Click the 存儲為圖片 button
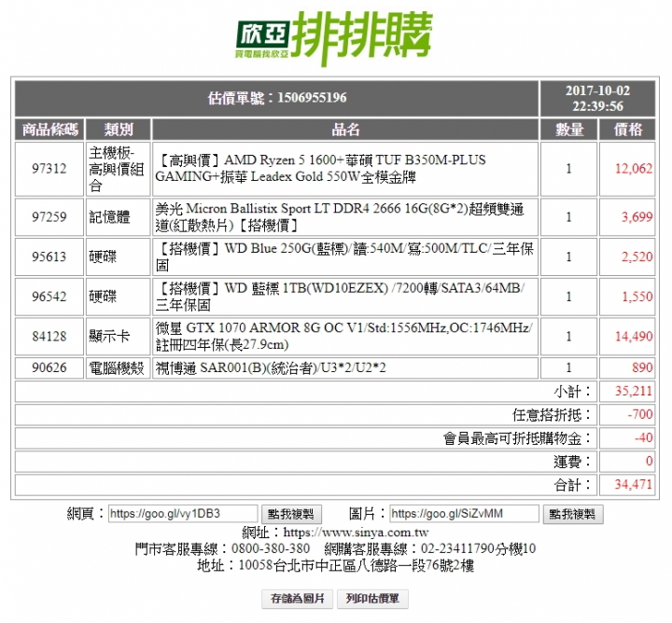 [x=298, y=599]
